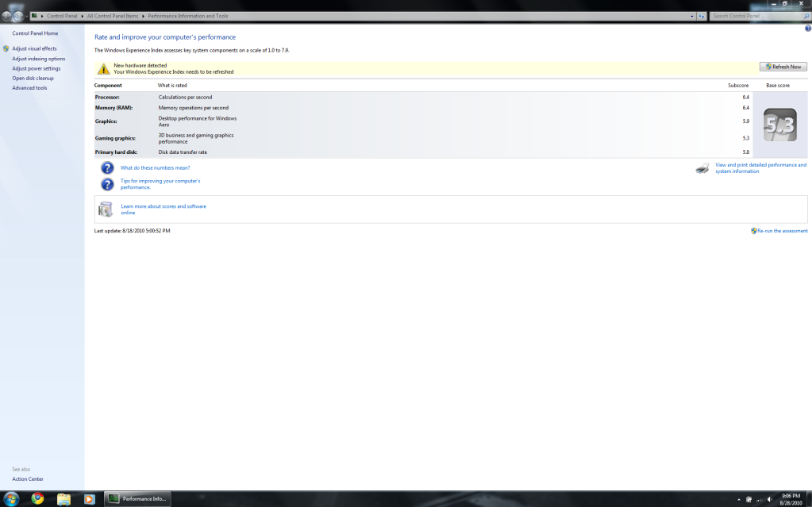The width and height of the screenshot is (812, 507).
Task: Select All Control Panel Items breadcrumb
Action: coord(113,16)
